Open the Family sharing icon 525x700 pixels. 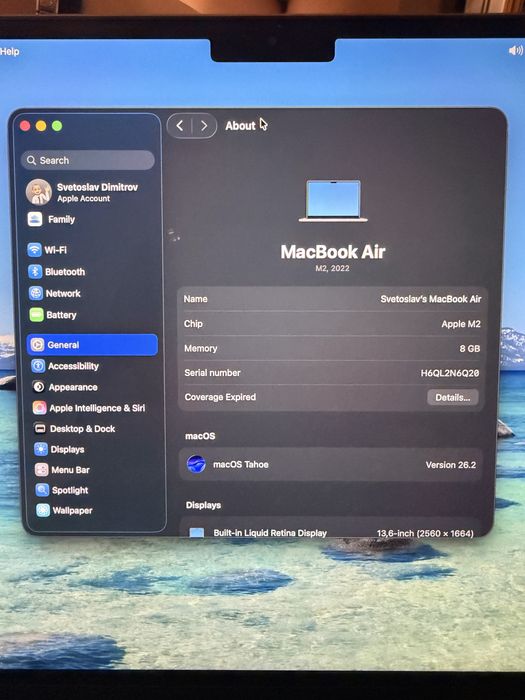pos(35,219)
